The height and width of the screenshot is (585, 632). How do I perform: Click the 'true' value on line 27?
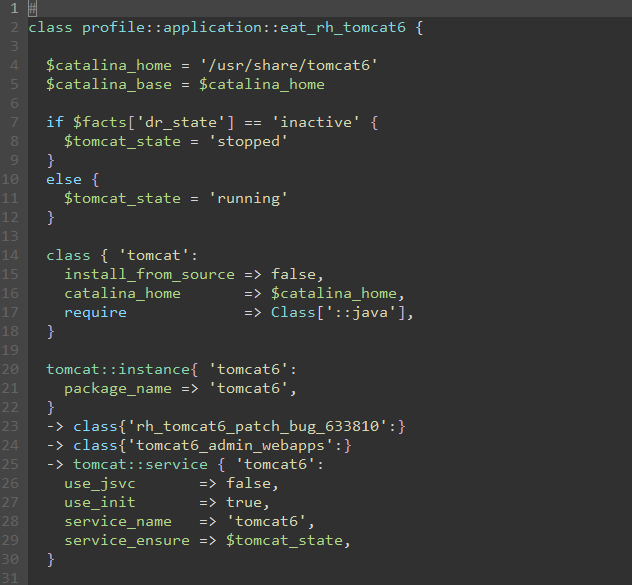243,503
